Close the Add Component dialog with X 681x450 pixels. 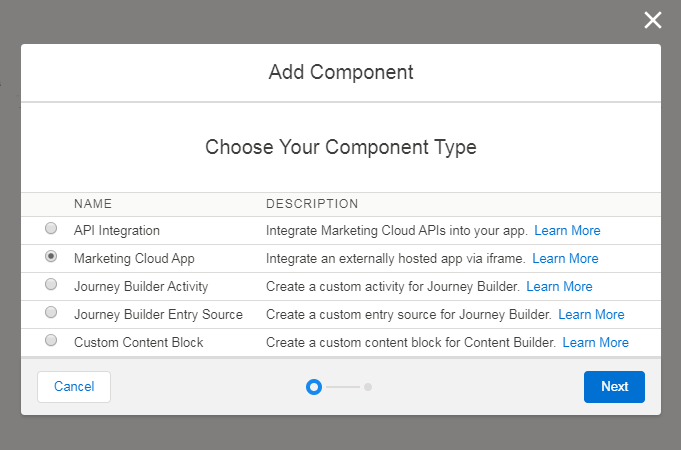[653, 20]
